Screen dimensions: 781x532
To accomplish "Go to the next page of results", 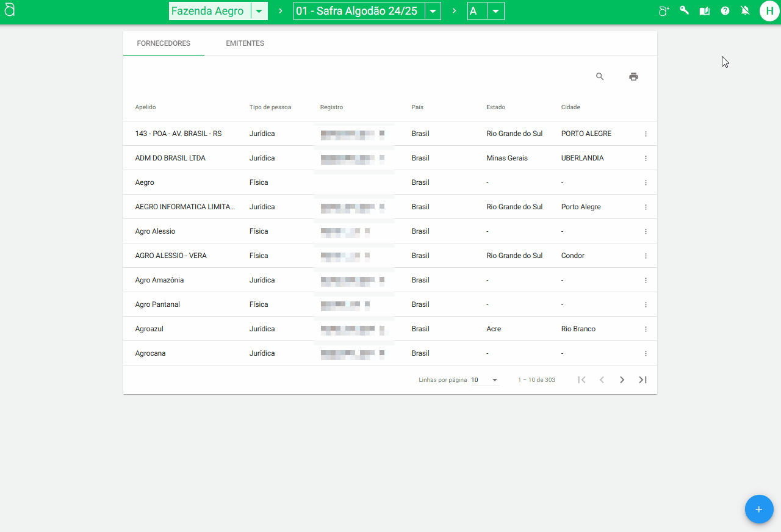I will tap(622, 380).
